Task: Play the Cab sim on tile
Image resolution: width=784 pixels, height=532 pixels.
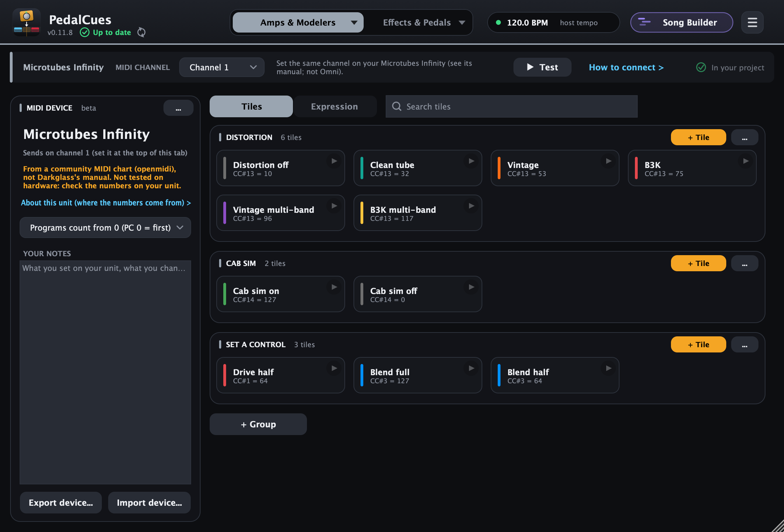Action: [334, 287]
